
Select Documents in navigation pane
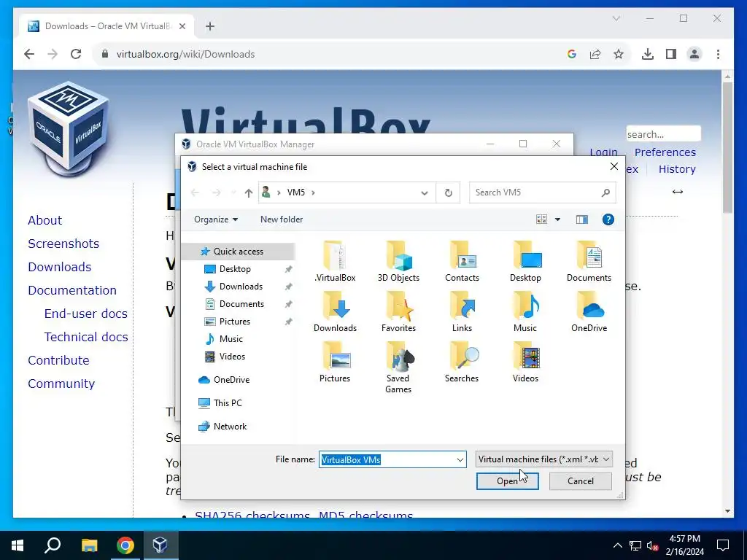click(241, 304)
